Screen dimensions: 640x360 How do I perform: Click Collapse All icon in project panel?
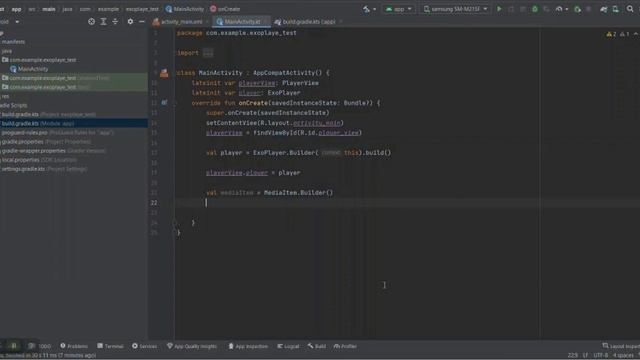click(115, 22)
